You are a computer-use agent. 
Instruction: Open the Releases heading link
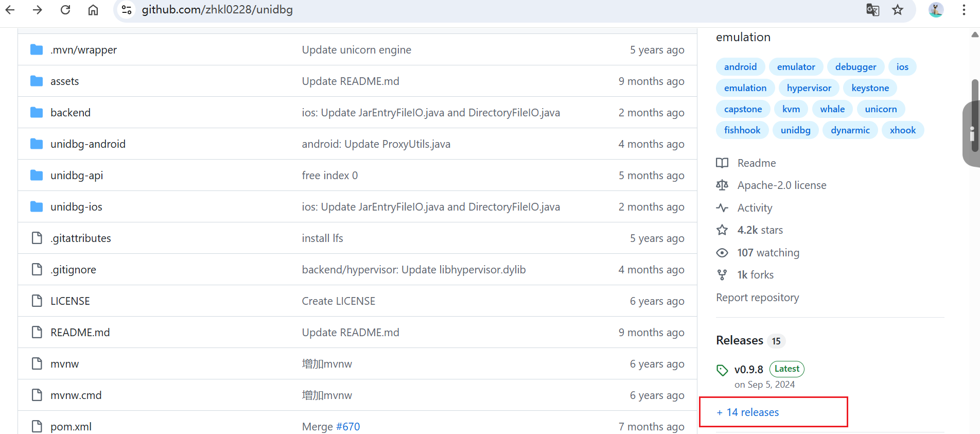tap(740, 340)
